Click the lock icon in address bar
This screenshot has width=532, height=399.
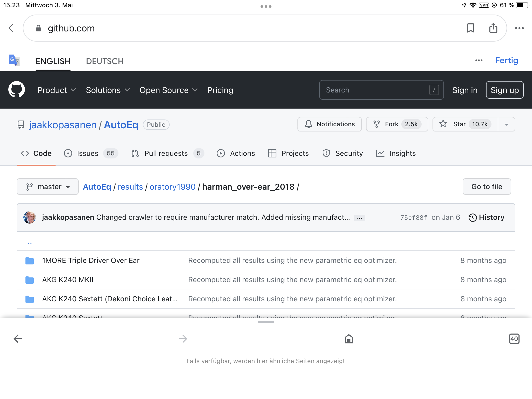tap(38, 28)
